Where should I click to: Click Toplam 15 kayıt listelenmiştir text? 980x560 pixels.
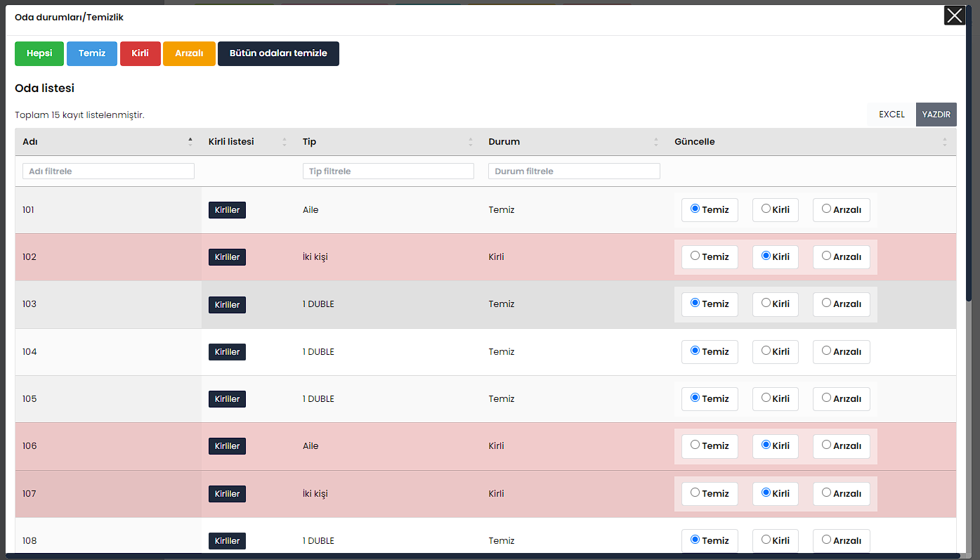click(79, 115)
